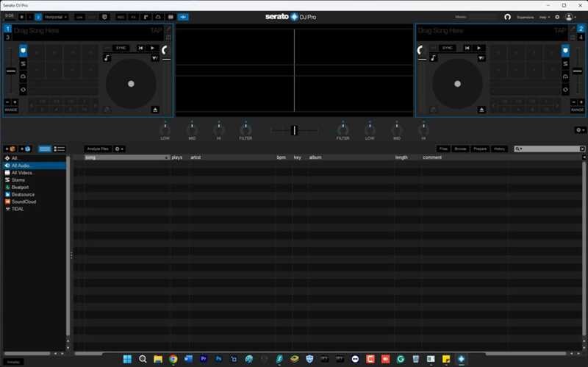Open library settings gear dropdown beside Analyze Files
The width and height of the screenshot is (588, 367).
(x=119, y=149)
